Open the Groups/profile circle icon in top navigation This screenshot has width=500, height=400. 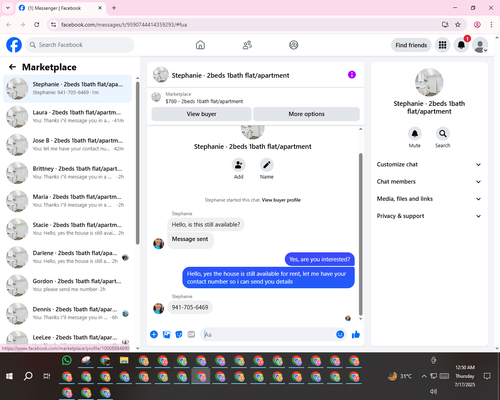(x=294, y=45)
